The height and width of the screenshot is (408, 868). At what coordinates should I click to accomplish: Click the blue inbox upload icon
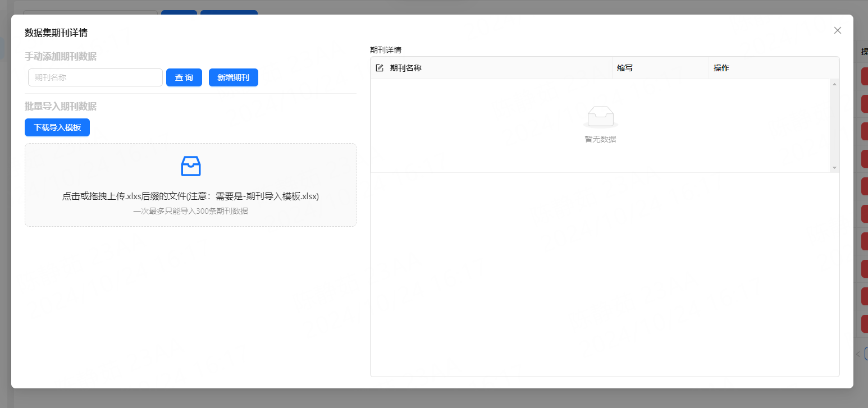tap(190, 166)
